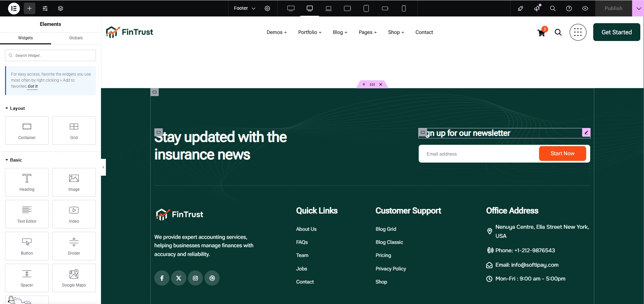
Task: Click the Elementor logo menu icon
Action: (x=14, y=8)
